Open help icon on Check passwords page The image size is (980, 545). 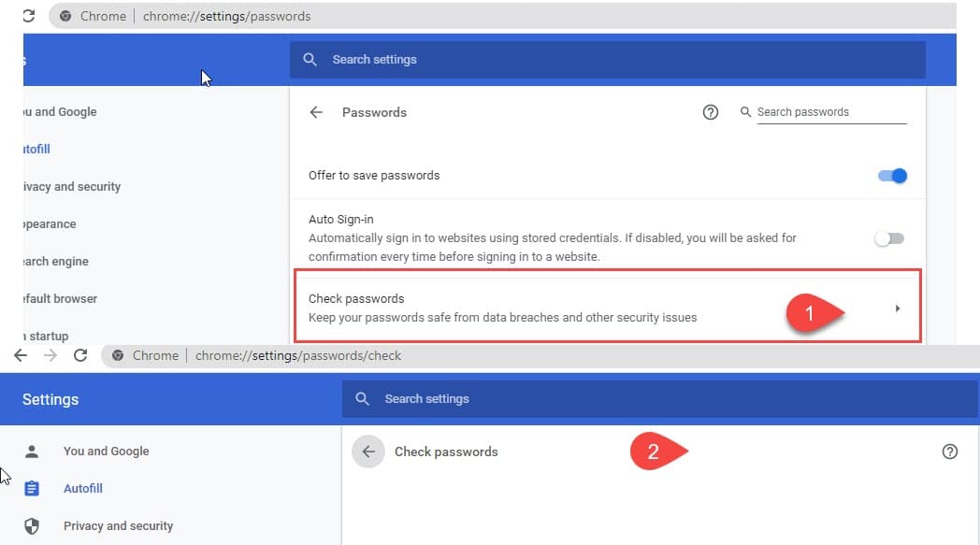point(950,452)
